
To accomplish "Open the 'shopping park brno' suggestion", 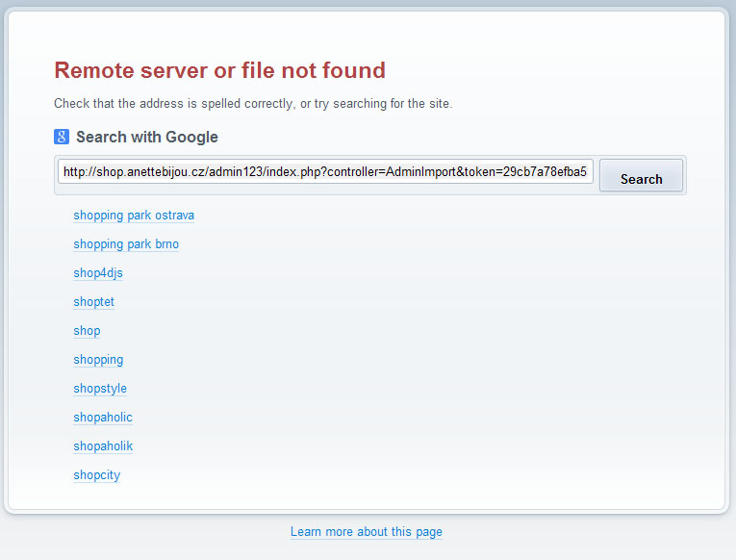I will pyautogui.click(x=126, y=244).
